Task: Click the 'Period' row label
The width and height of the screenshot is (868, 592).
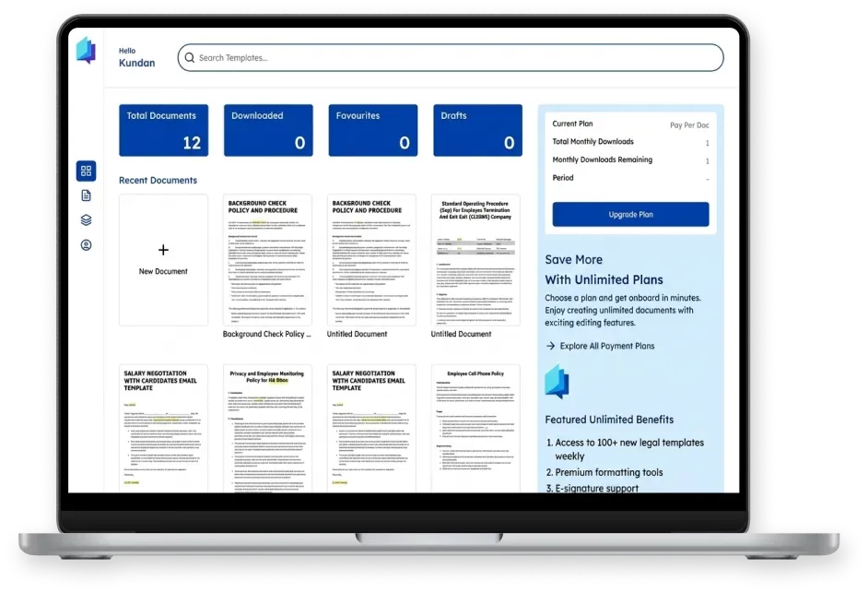Action: pos(563,178)
